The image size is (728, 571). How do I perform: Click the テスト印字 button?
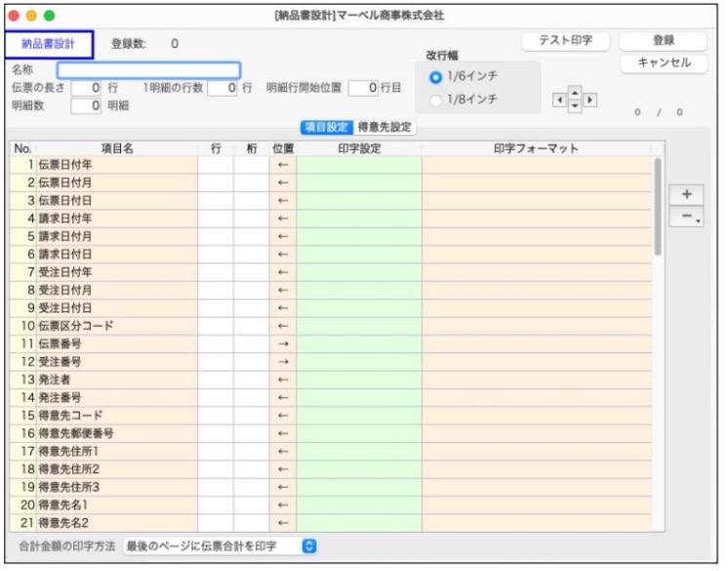[566, 41]
